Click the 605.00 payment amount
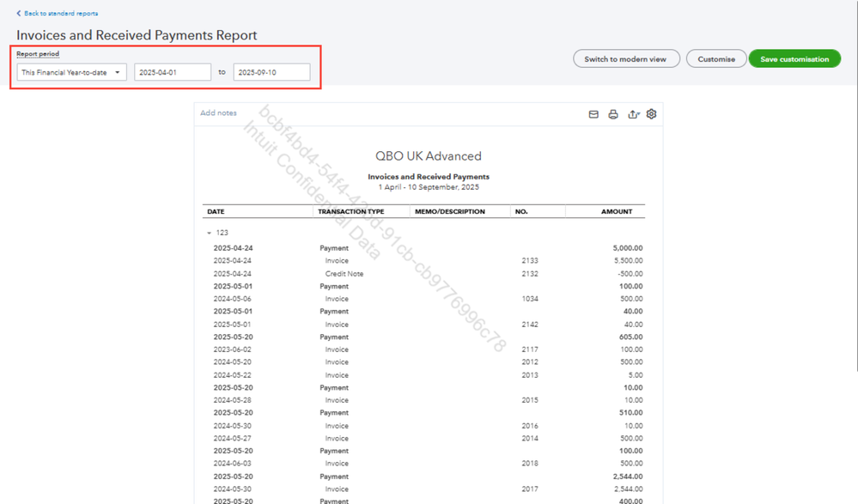Viewport: 858px width, 504px height. pos(631,337)
